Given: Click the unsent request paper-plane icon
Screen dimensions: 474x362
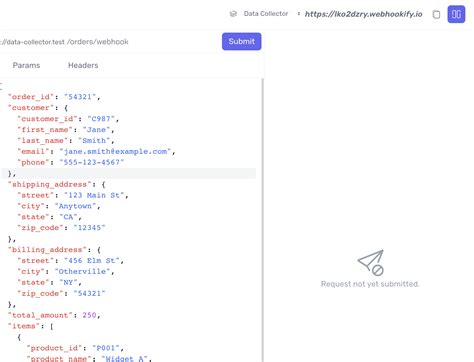Looking at the screenshot, I should [370, 263].
